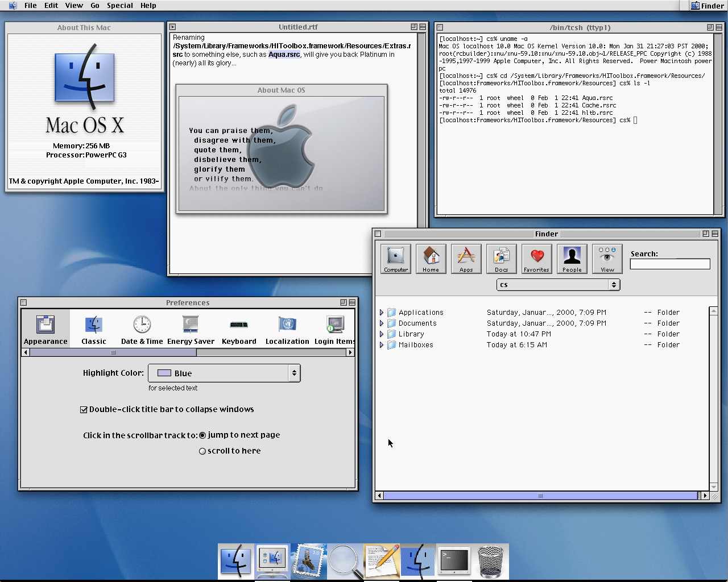Expand the Applications folder triangle
Screen dimensions: 728x582
(382, 313)
